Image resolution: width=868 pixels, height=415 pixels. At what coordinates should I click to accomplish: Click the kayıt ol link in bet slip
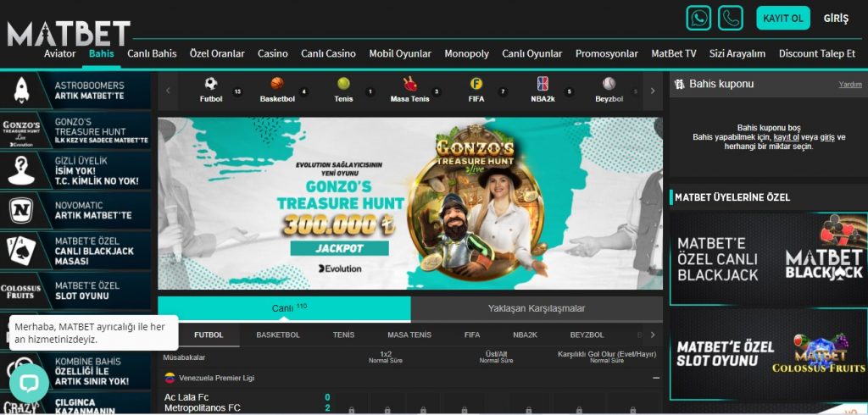786,137
